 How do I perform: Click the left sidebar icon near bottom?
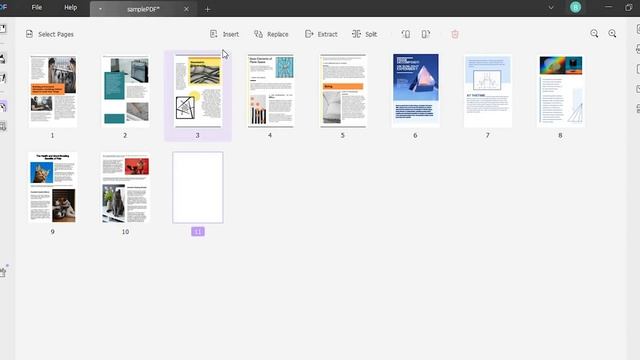click(4, 271)
